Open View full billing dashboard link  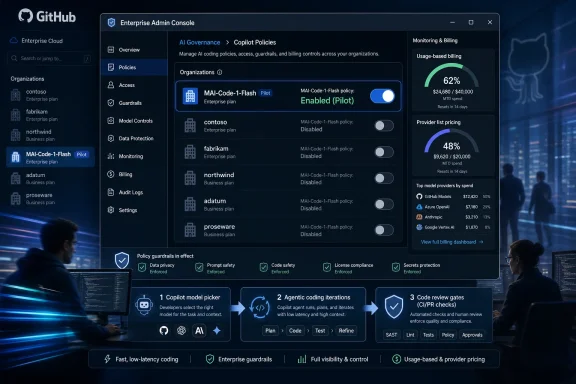pyautogui.click(x=452, y=242)
